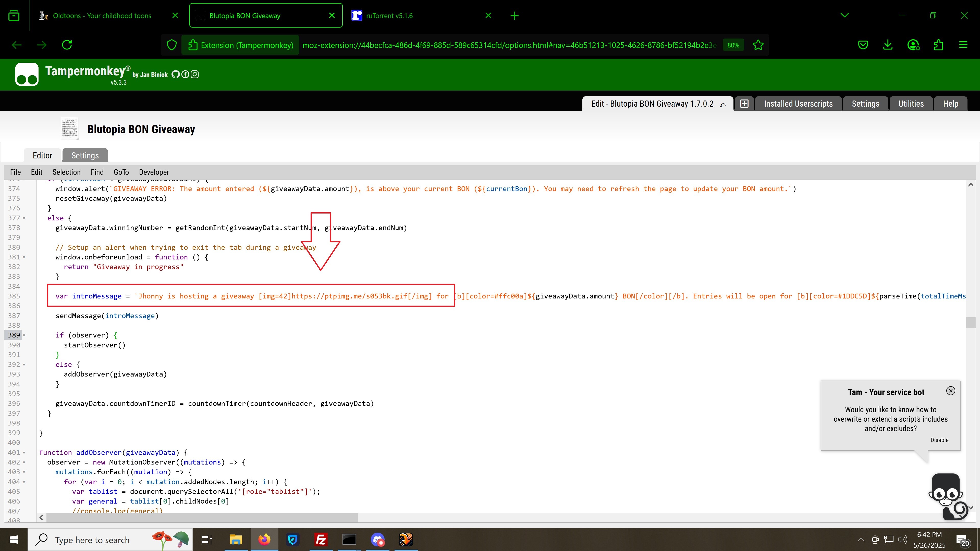List all open tabs chevron

click(844, 16)
